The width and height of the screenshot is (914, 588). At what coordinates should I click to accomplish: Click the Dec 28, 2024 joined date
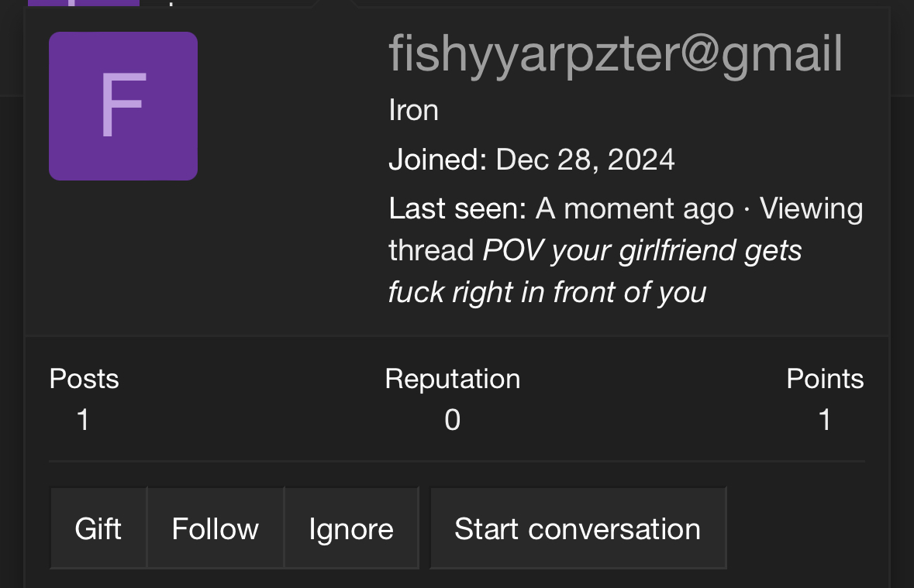[x=585, y=160]
